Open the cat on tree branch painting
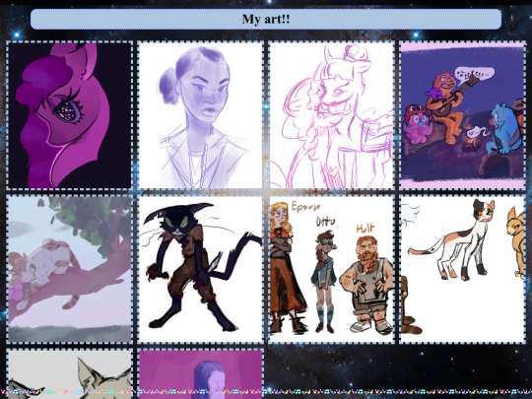Viewport: 532px width, 399px height. (69, 269)
